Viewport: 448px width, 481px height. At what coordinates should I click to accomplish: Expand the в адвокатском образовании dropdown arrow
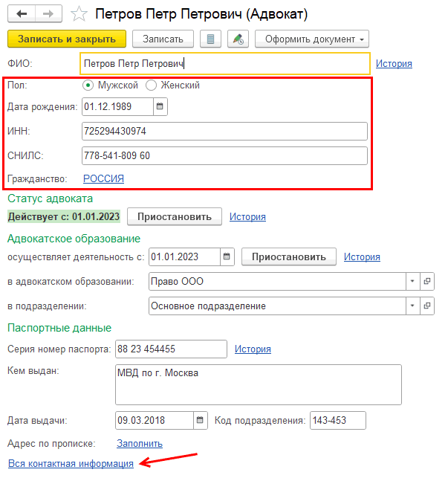pos(412,282)
